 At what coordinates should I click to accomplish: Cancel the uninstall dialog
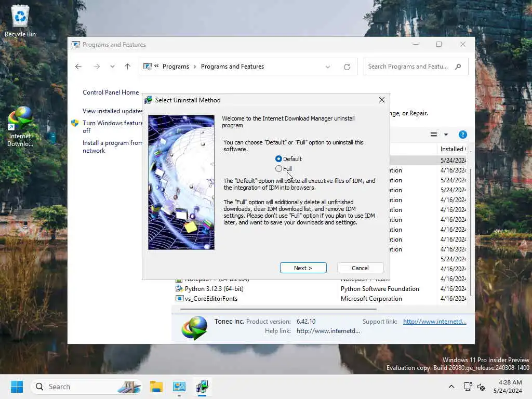[x=360, y=268]
